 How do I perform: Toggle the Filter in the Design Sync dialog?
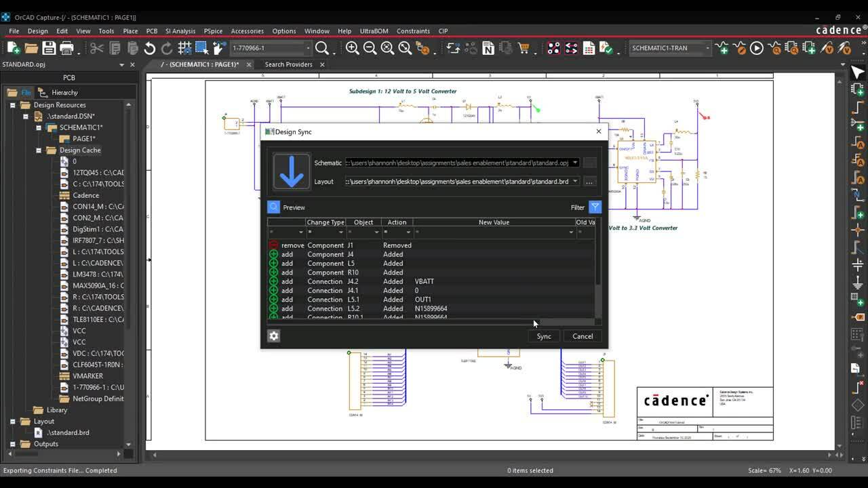(x=595, y=207)
